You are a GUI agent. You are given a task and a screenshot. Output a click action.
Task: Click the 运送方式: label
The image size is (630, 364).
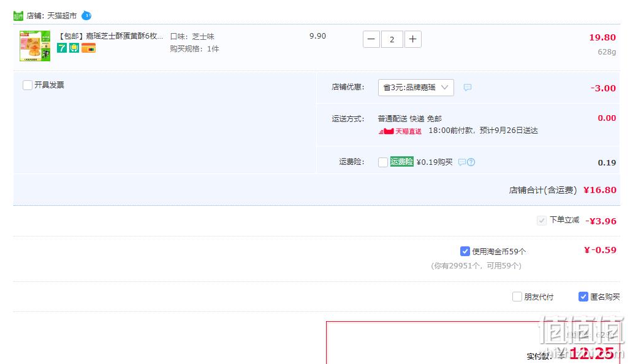pyautogui.click(x=348, y=119)
